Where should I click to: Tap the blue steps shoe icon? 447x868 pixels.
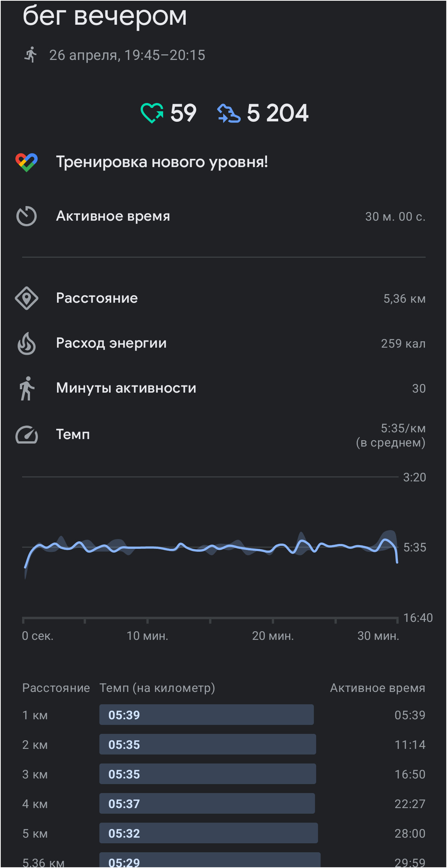[x=229, y=113]
